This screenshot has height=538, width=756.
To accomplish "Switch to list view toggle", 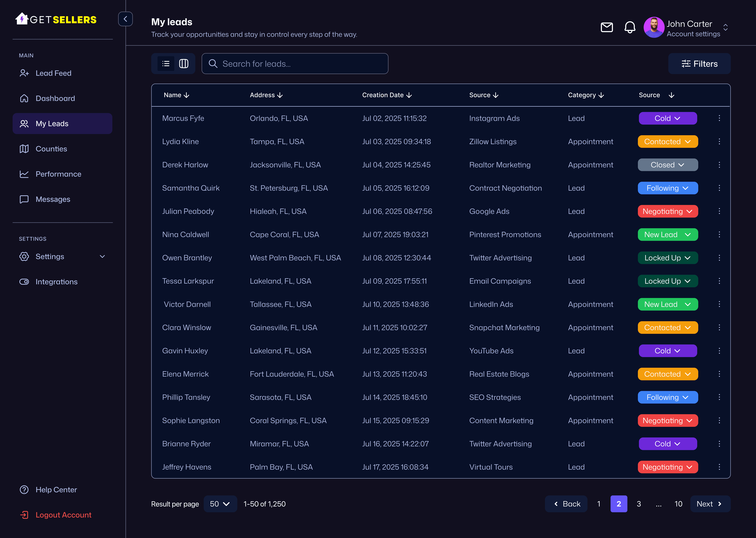I will [x=166, y=64].
